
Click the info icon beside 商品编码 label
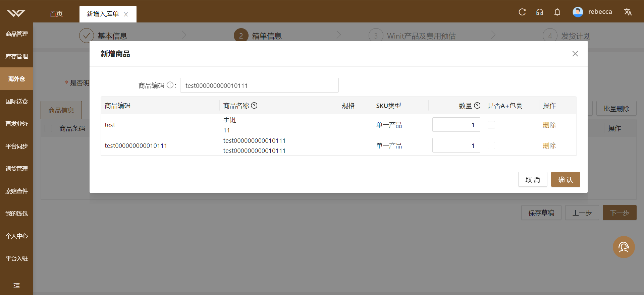pyautogui.click(x=170, y=85)
